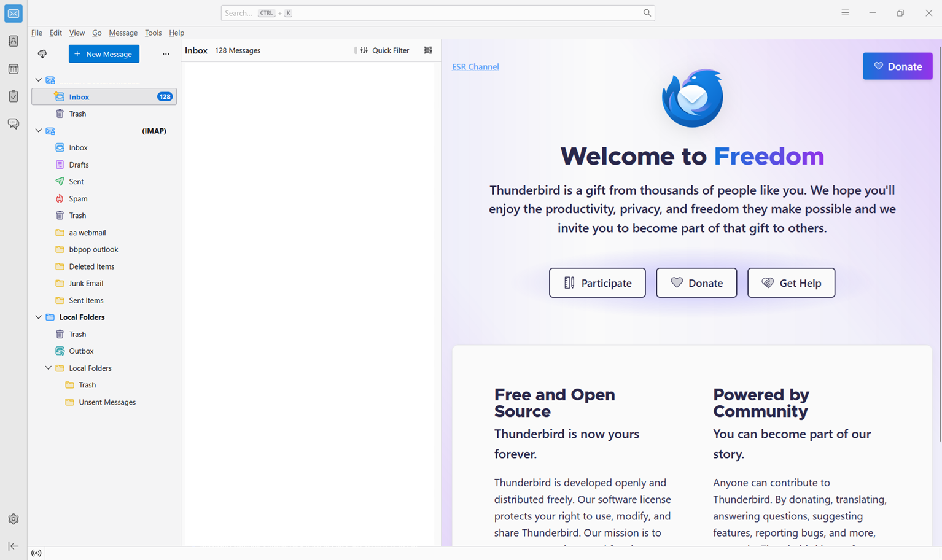Click the Get Messages cloud icon
The image size is (942, 560).
pos(42,54)
